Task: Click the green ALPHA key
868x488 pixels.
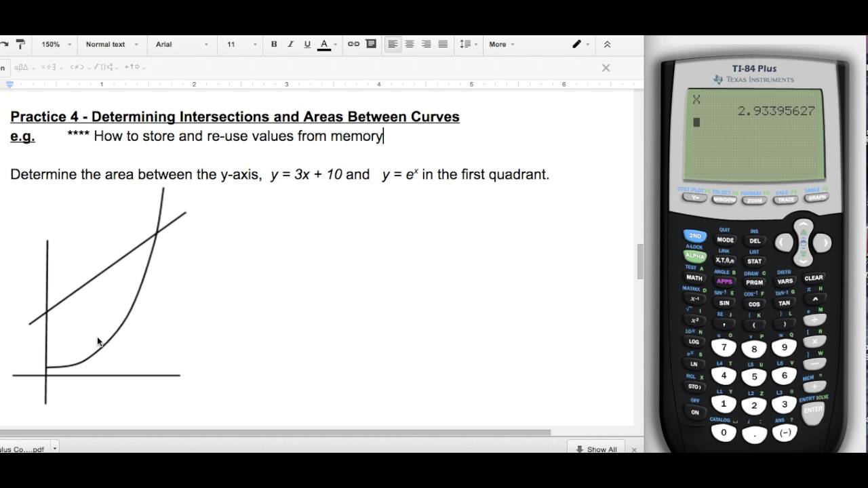Action: (x=695, y=256)
